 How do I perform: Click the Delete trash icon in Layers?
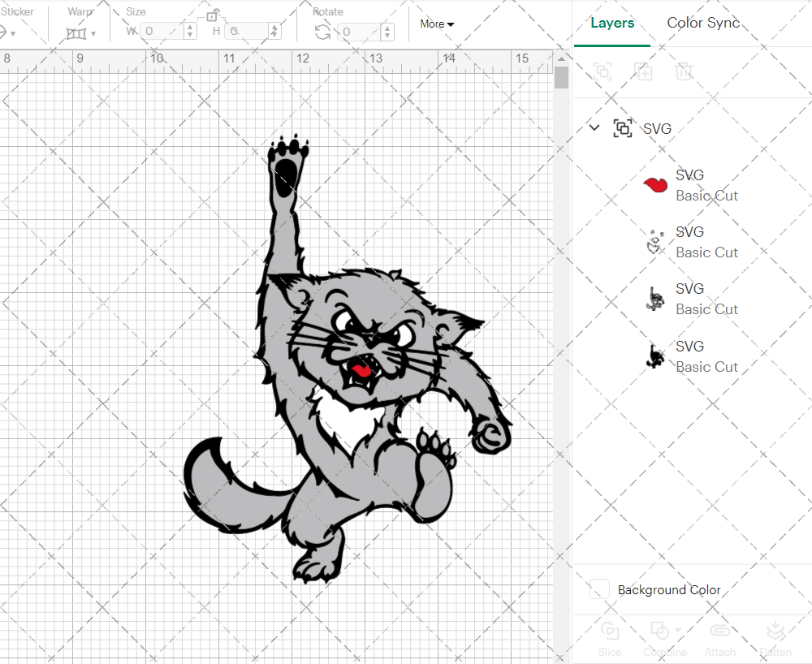[684, 71]
